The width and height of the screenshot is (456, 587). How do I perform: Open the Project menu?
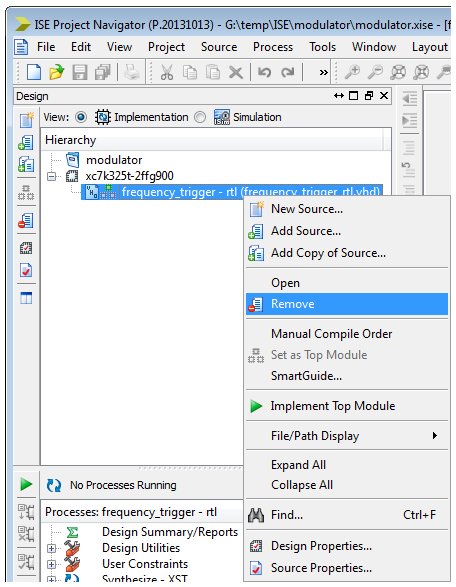point(166,47)
